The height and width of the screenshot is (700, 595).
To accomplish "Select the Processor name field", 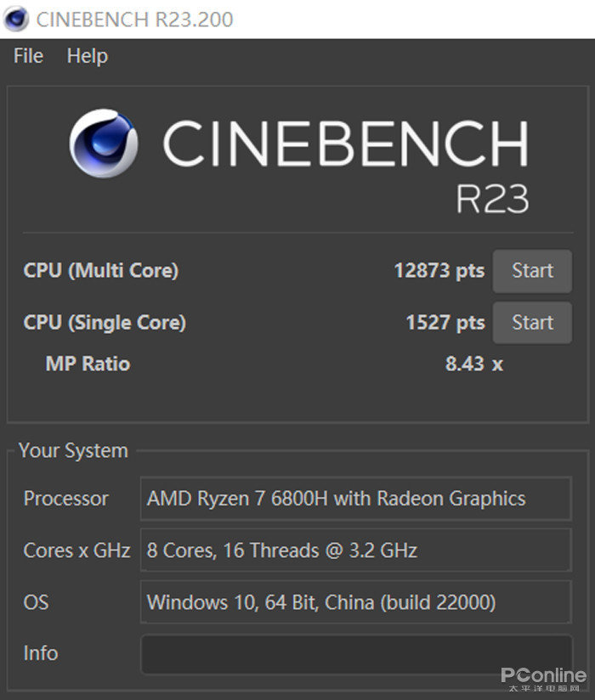I will click(355, 499).
